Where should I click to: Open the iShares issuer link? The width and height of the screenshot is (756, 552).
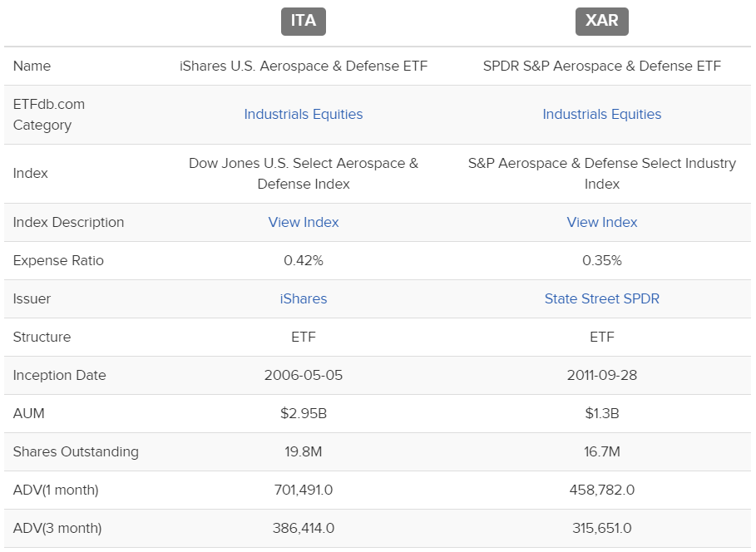pyautogui.click(x=304, y=299)
